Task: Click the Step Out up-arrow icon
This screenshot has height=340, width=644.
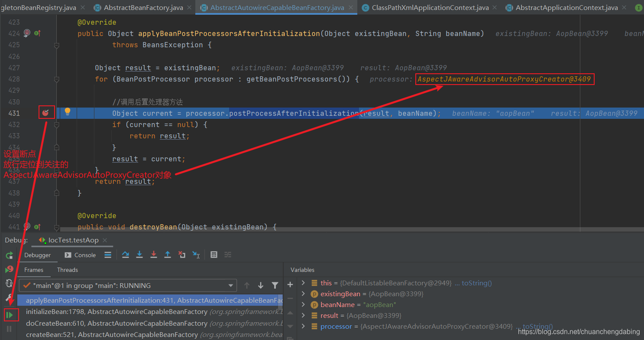Action: (x=168, y=255)
